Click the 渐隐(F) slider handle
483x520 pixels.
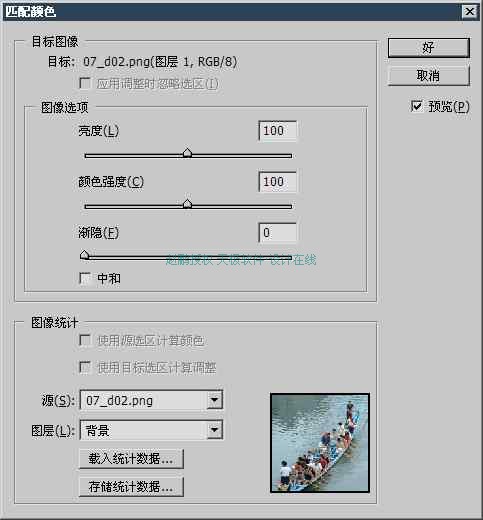pyautogui.click(x=85, y=255)
